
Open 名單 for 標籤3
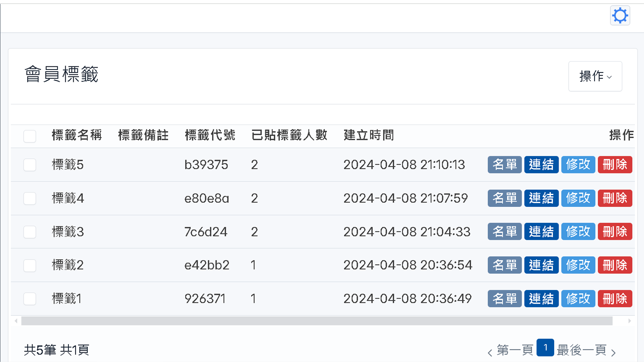505,232
